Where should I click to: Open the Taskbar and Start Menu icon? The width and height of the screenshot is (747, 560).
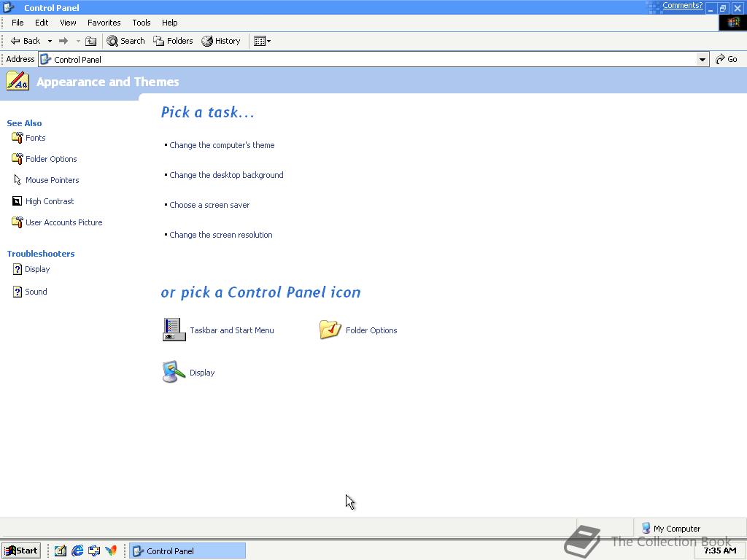click(174, 330)
